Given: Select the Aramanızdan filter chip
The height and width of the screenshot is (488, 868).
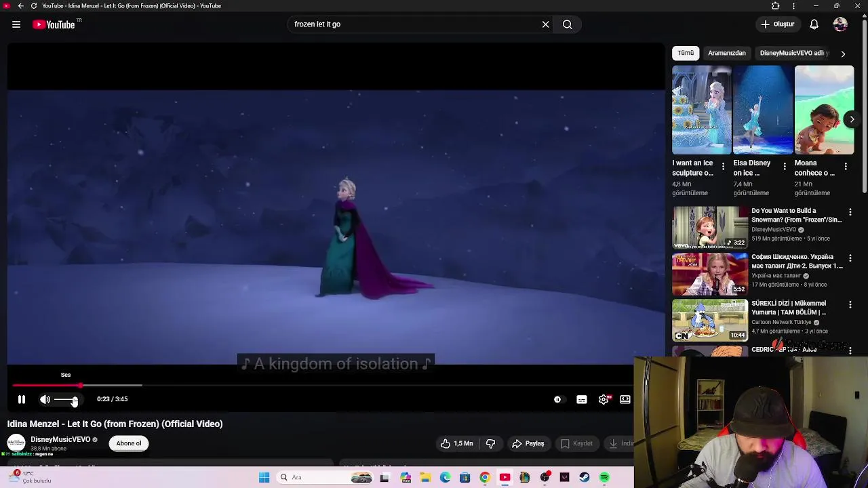Looking at the screenshot, I should [x=727, y=53].
